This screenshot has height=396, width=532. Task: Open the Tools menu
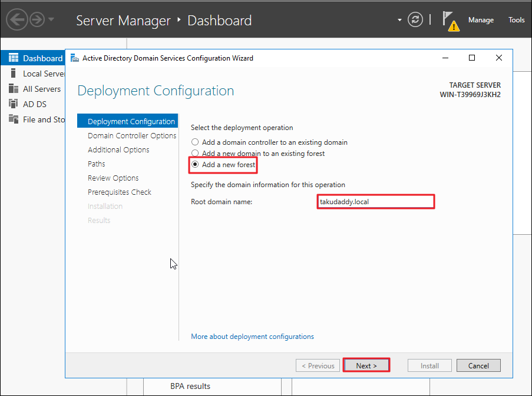[517, 20]
